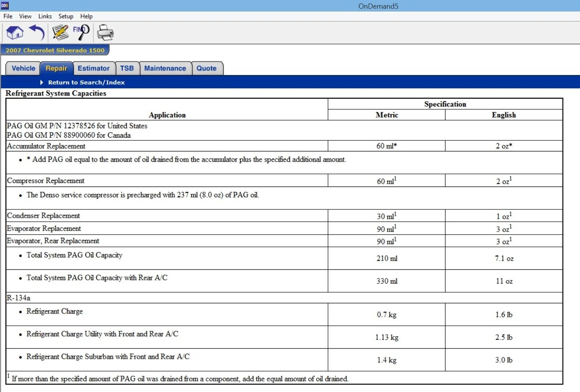Open the TSB tab
This screenshot has height=392, width=580.
127,68
